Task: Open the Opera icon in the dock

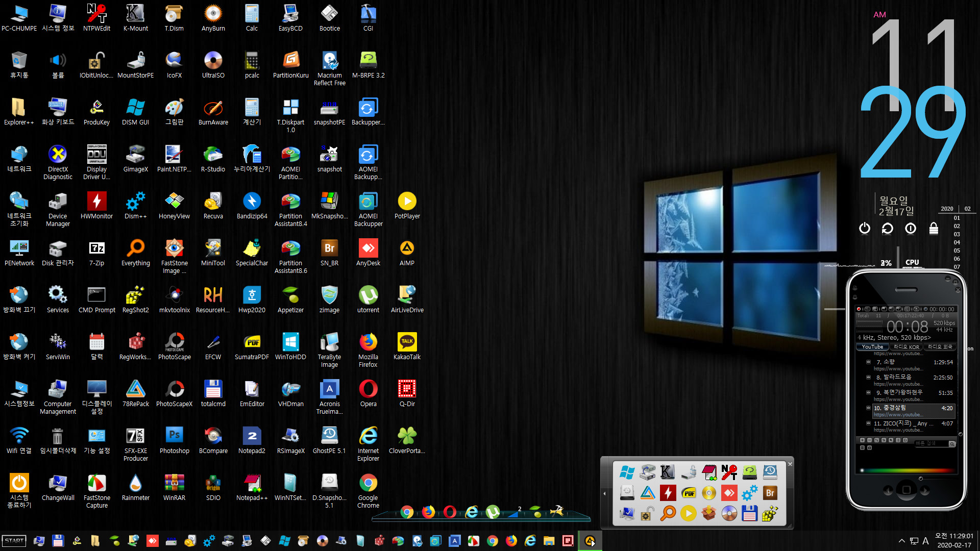Action: tap(450, 512)
